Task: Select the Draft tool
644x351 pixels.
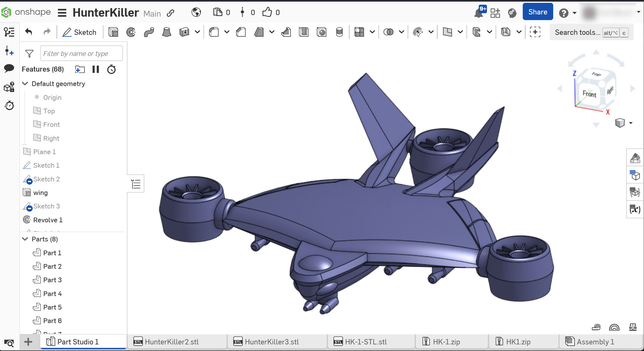Action: click(259, 32)
